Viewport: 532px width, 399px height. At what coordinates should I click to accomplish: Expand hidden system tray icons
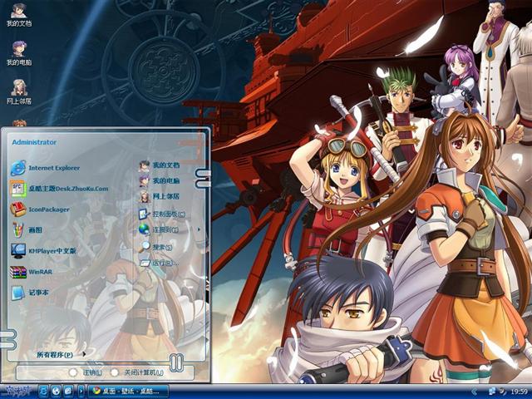click(475, 392)
